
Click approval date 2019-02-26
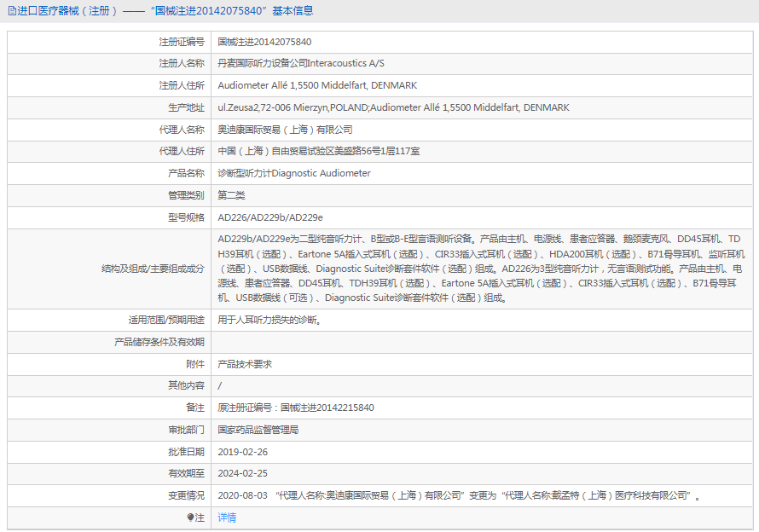[242, 452]
